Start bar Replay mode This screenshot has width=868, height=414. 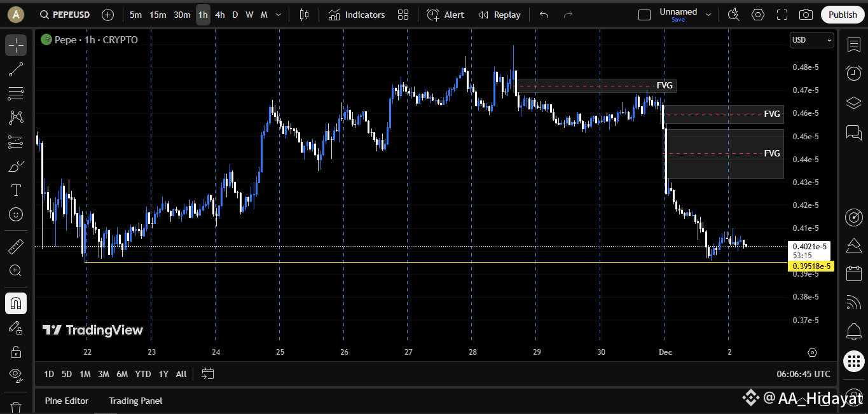coord(499,15)
